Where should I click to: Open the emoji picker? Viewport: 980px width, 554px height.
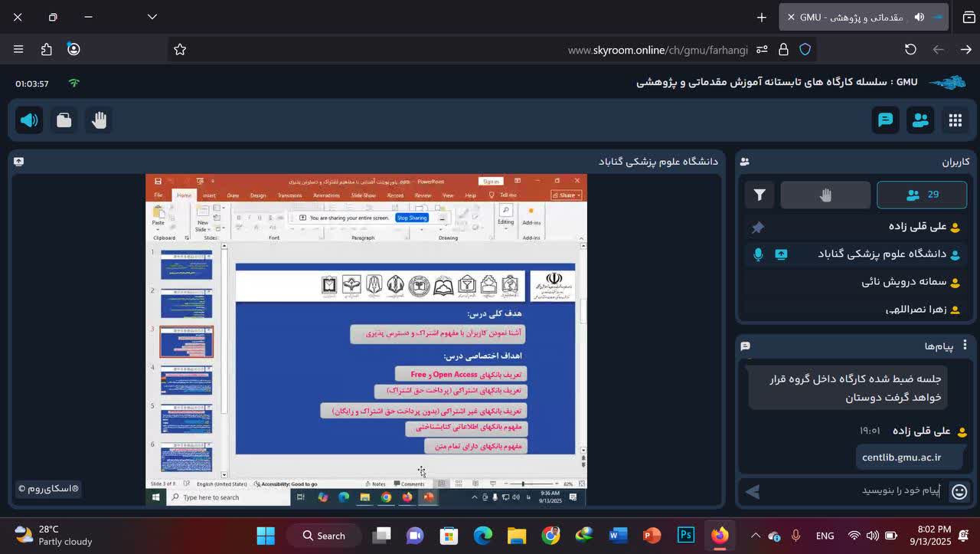pyautogui.click(x=959, y=491)
